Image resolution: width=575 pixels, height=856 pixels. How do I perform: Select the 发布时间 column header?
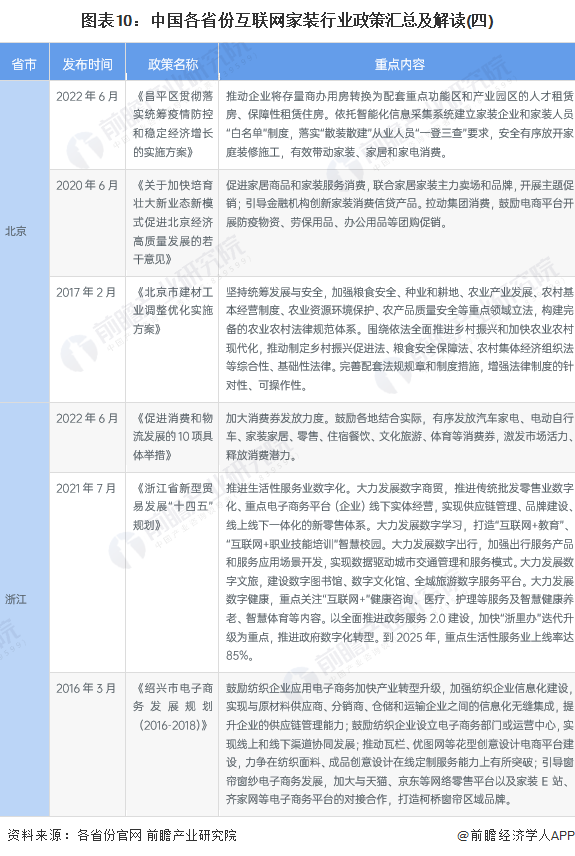(87, 64)
